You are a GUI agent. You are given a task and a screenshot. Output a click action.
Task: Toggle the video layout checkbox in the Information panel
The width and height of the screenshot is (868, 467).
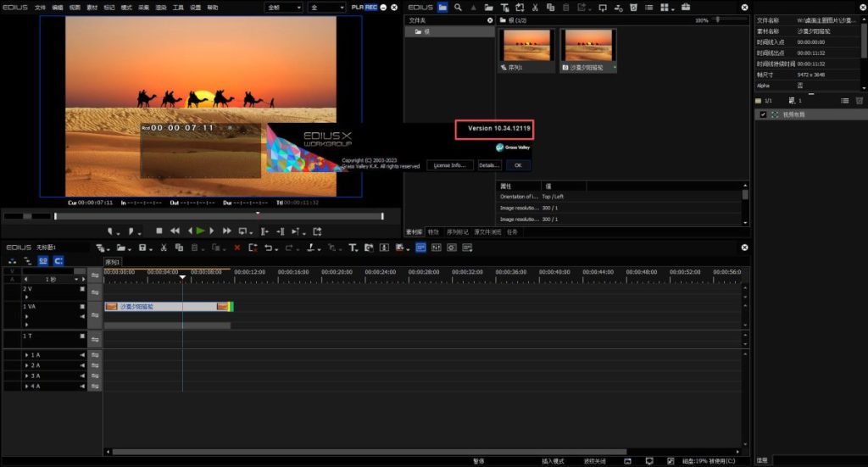tap(764, 114)
